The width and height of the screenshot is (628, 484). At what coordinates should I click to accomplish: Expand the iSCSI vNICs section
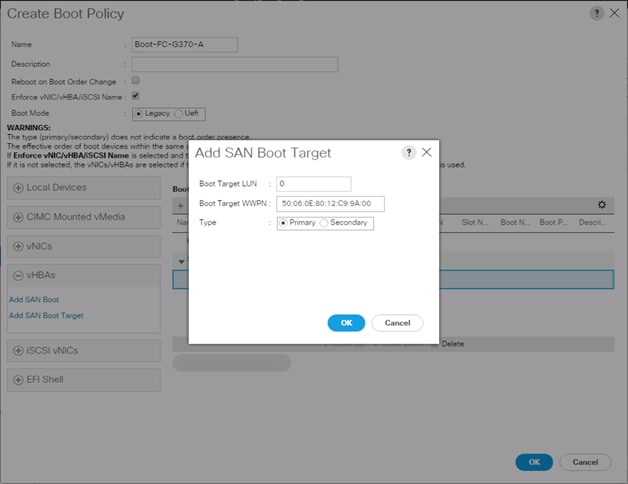84,351
